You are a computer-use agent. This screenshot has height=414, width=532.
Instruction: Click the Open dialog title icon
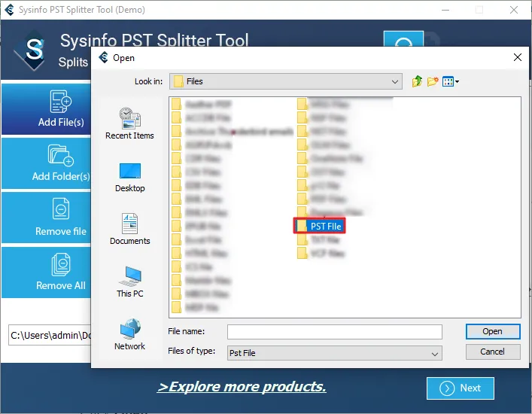[104, 57]
